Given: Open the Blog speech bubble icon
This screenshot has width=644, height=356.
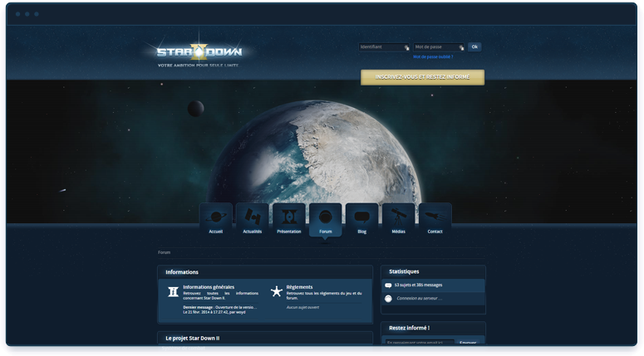Looking at the screenshot, I should coord(361,217).
